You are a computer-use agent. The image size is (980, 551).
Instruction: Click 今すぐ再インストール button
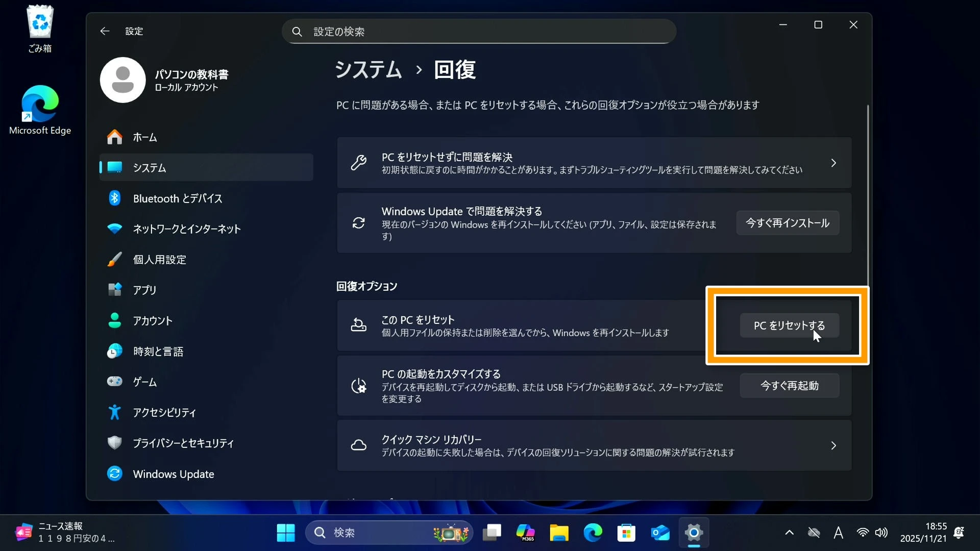(x=787, y=223)
